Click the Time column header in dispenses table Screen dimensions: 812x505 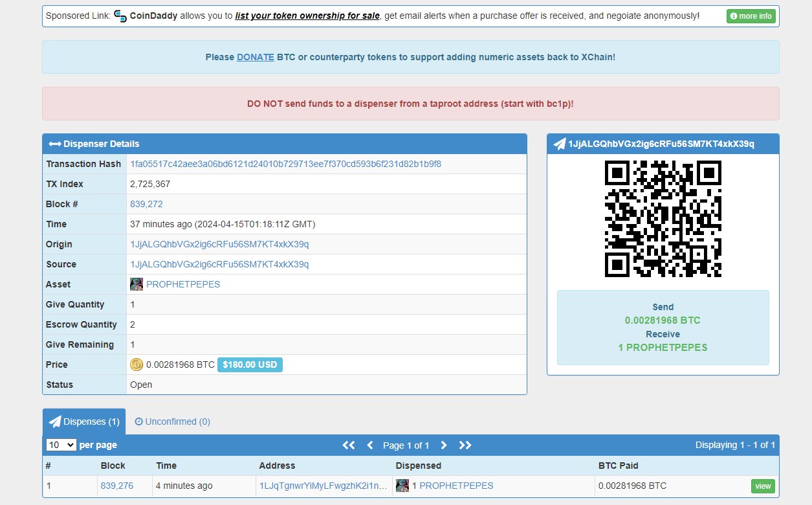pyautogui.click(x=167, y=466)
